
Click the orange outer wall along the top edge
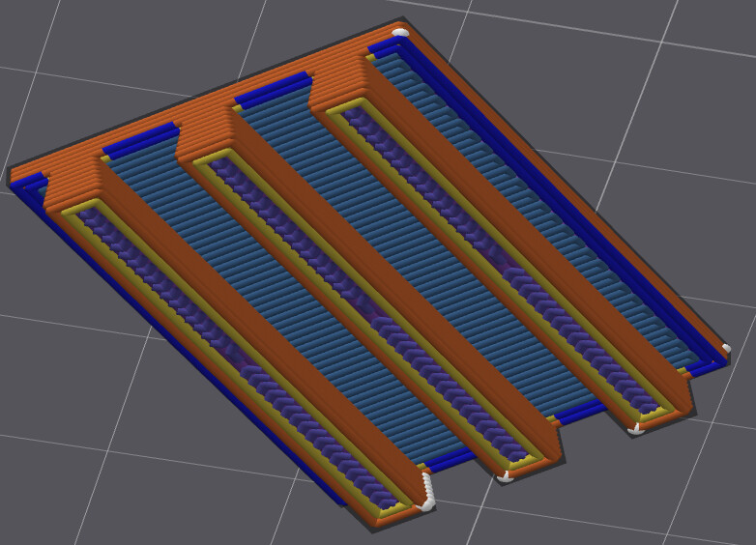click(x=202, y=99)
